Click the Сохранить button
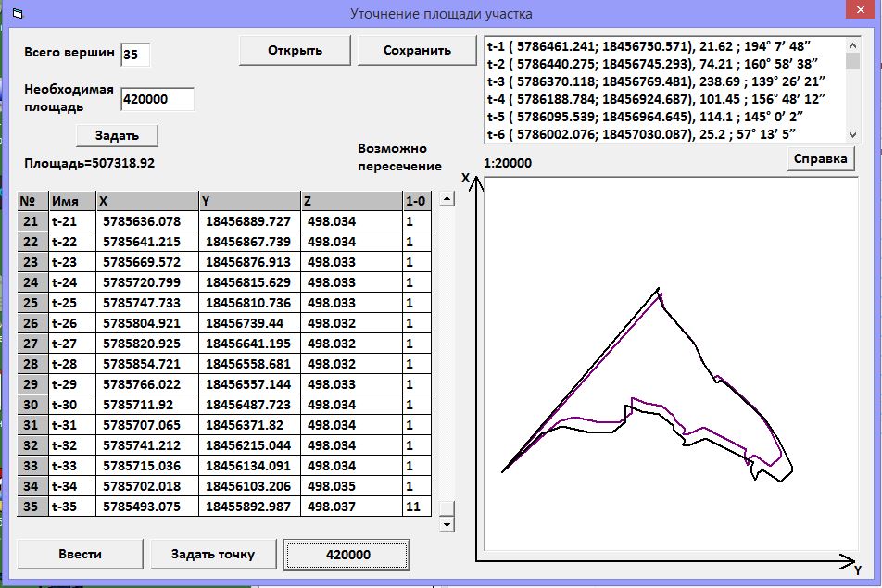 click(417, 51)
